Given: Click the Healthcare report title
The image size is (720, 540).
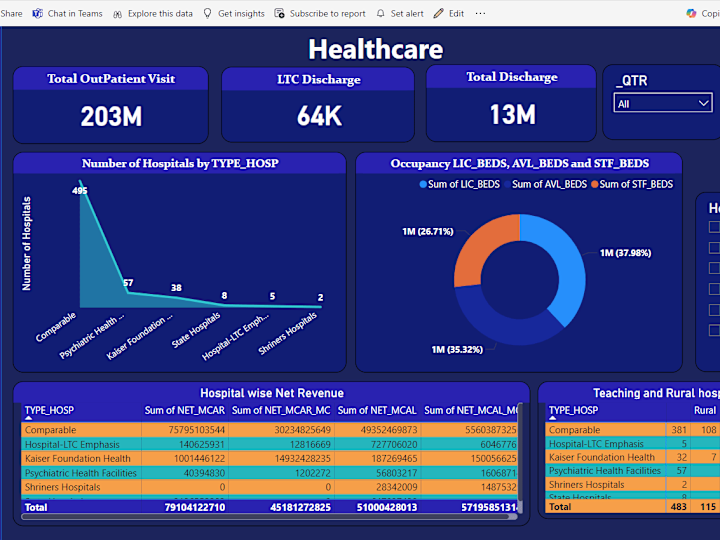Looking at the screenshot, I should click(x=376, y=49).
